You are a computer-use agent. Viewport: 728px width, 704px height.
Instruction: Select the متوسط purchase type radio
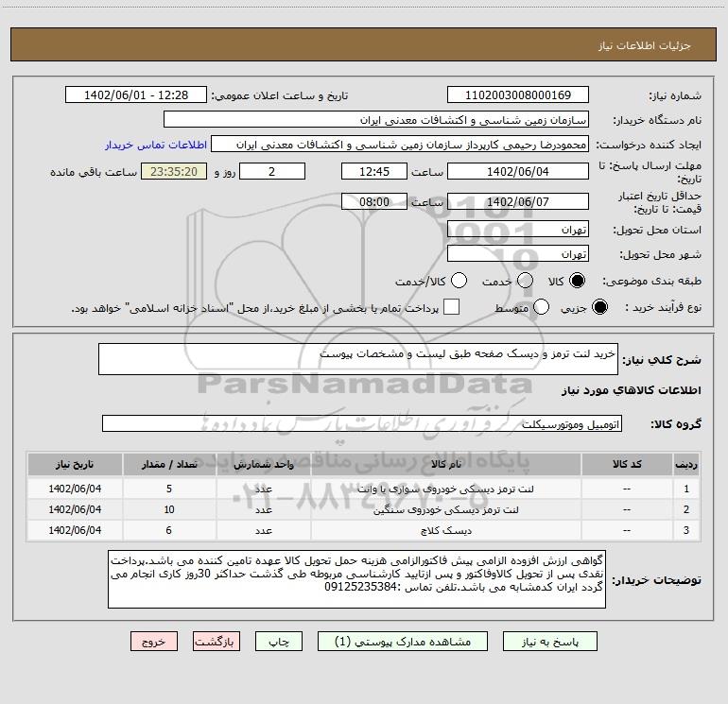tap(542, 307)
